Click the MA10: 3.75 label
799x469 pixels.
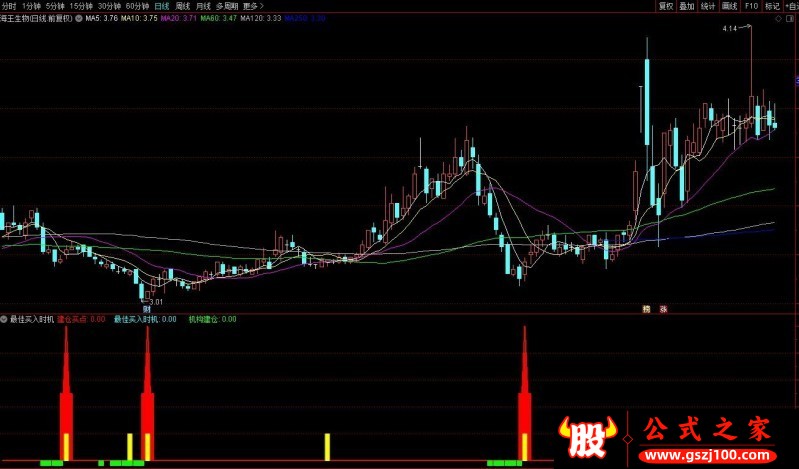click(x=139, y=18)
